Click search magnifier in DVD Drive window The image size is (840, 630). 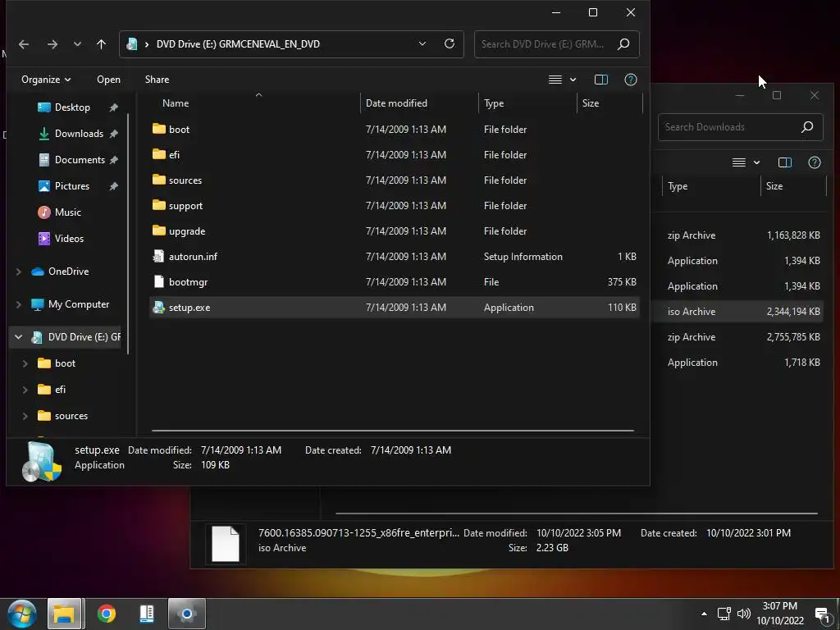coord(623,44)
